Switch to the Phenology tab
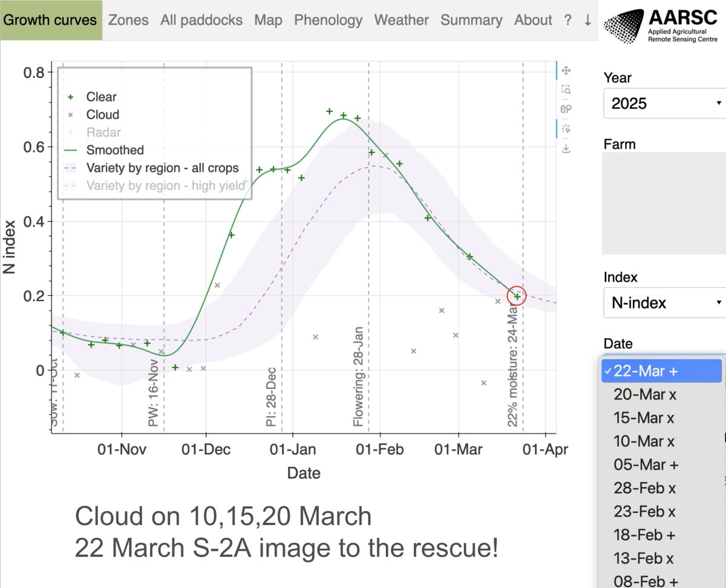Image resolution: width=726 pixels, height=588 pixels. point(329,20)
